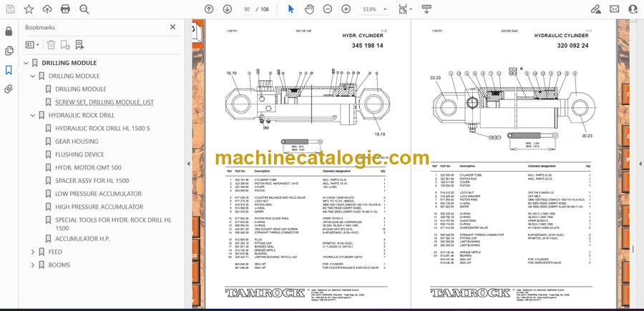Open the bookmarks options dropdown menu
This screenshot has height=311, width=644.
tap(32, 45)
